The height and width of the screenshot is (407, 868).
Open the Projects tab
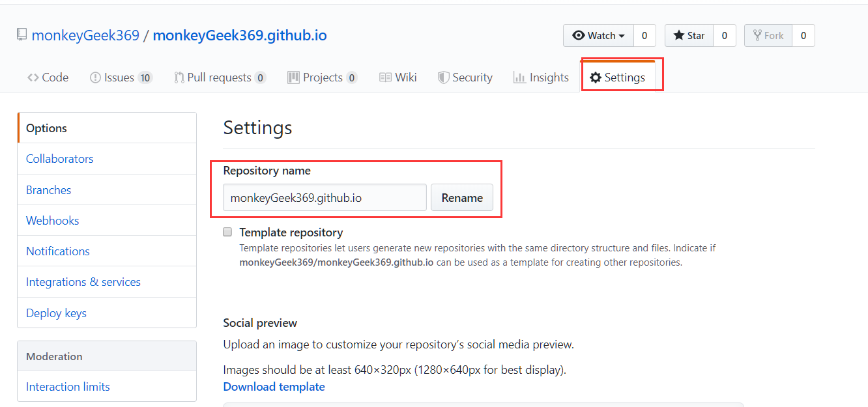click(323, 77)
